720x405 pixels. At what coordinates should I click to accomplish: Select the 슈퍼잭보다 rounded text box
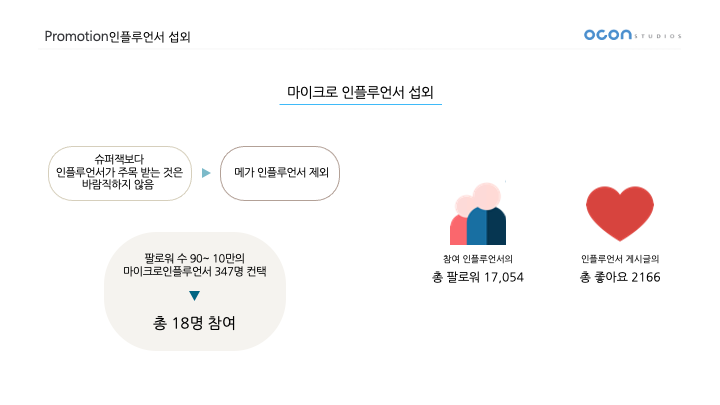tap(120, 173)
